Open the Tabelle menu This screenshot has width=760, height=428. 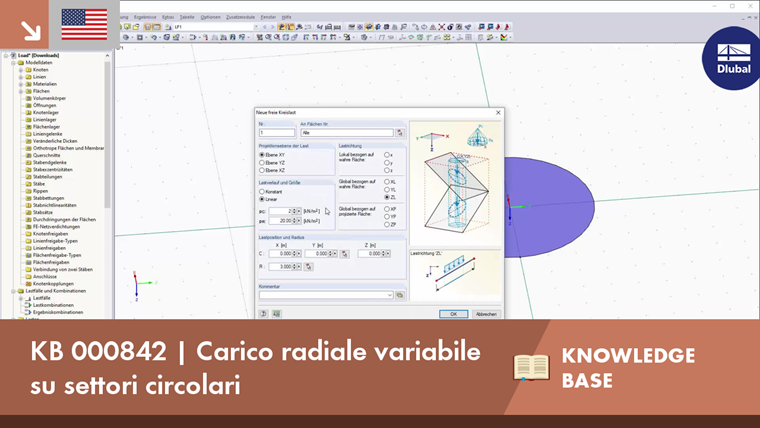click(x=187, y=17)
